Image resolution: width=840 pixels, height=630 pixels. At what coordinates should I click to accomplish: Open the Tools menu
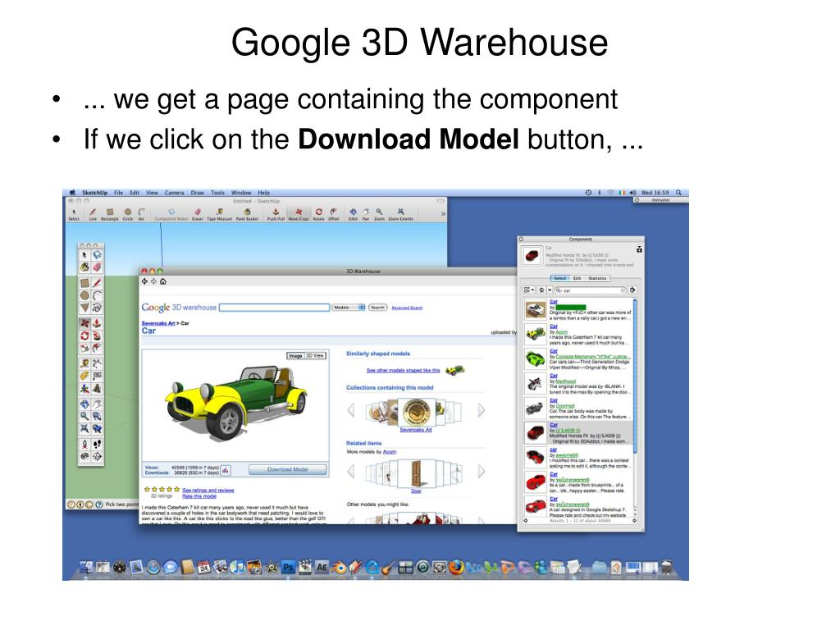pos(217,192)
